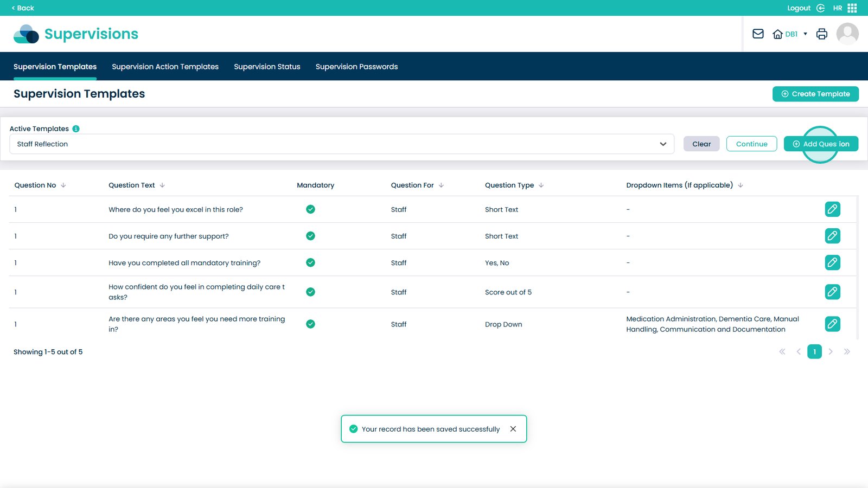Screen dimensions: 868x488
Task: Switch to Supervision Action Templates tab
Action: [165, 67]
